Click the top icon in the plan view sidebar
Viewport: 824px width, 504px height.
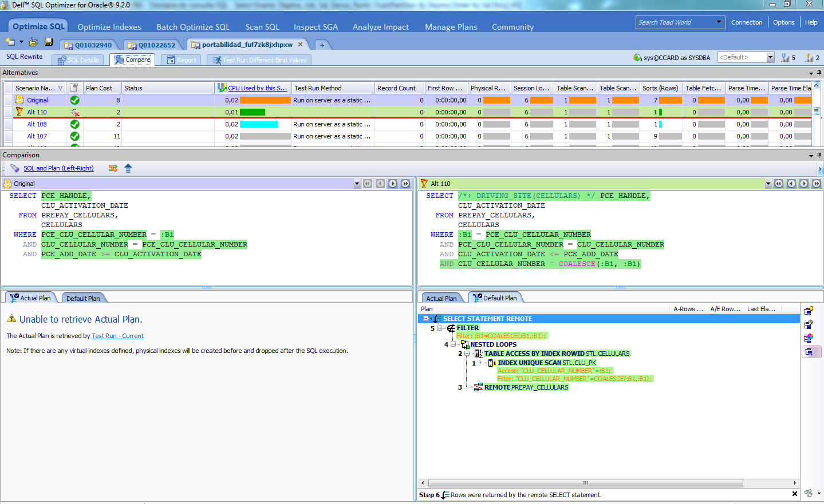point(809,311)
